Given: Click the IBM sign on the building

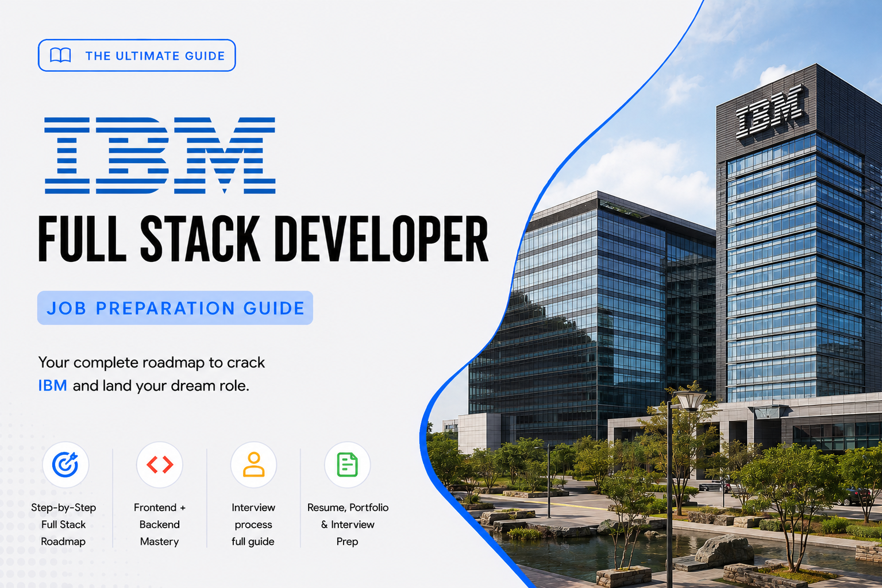Looking at the screenshot, I should pyautogui.click(x=770, y=112).
